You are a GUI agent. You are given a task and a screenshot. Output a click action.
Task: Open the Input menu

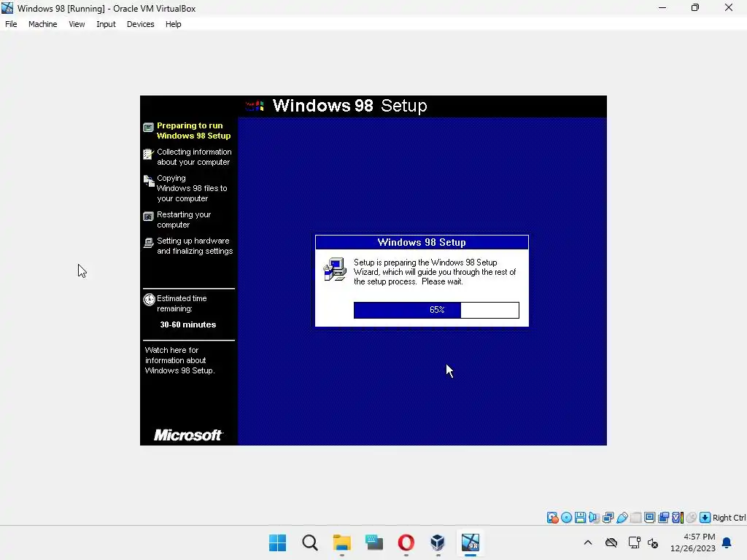(106, 24)
